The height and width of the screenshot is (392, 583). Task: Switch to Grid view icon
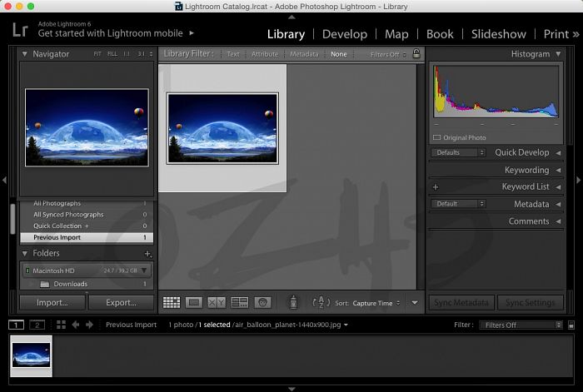tap(172, 303)
